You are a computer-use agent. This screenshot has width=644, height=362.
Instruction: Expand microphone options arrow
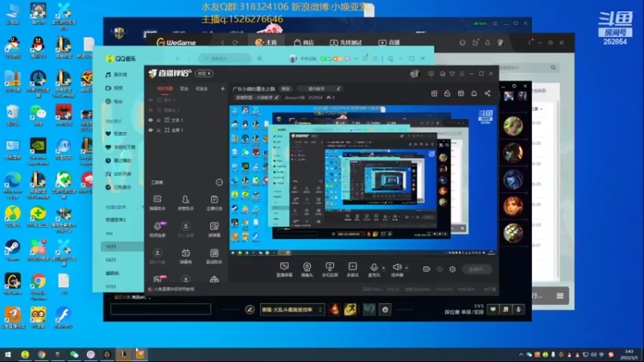pyautogui.click(x=384, y=268)
